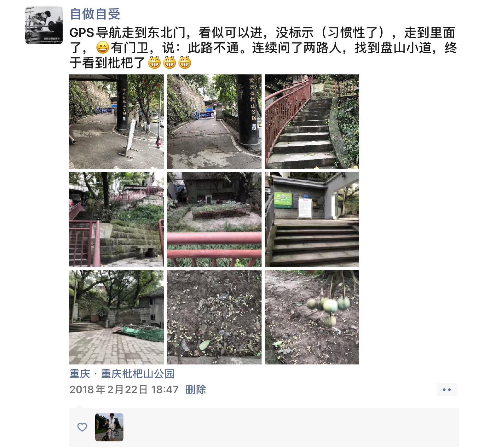Click the smiling emoji before 有门卫

click(x=102, y=48)
